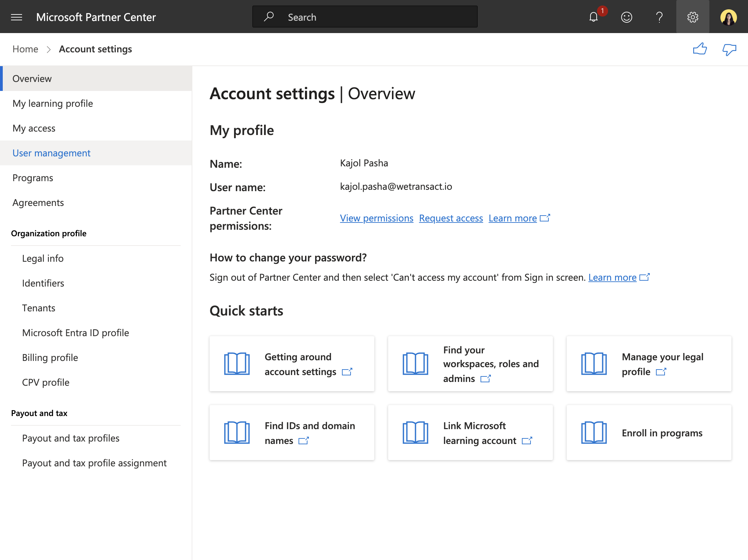This screenshot has width=748, height=560.
Task: Open Link Microsoft learning account card
Action: (x=471, y=433)
